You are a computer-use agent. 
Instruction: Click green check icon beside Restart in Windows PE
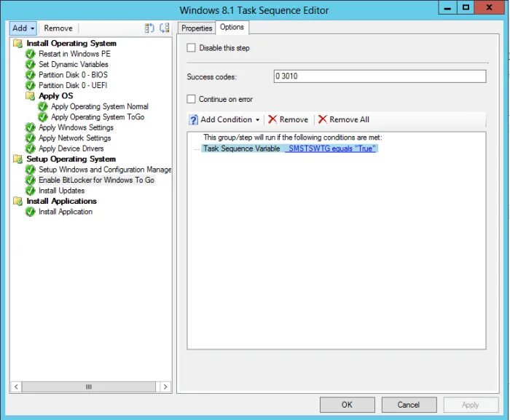pos(31,54)
